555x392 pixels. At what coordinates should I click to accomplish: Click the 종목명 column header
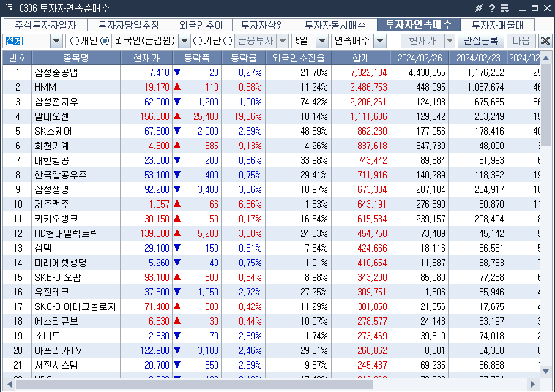[x=76, y=58]
